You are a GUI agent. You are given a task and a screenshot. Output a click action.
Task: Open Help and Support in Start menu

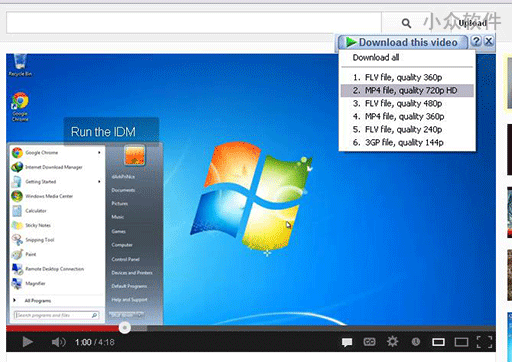coord(129,300)
